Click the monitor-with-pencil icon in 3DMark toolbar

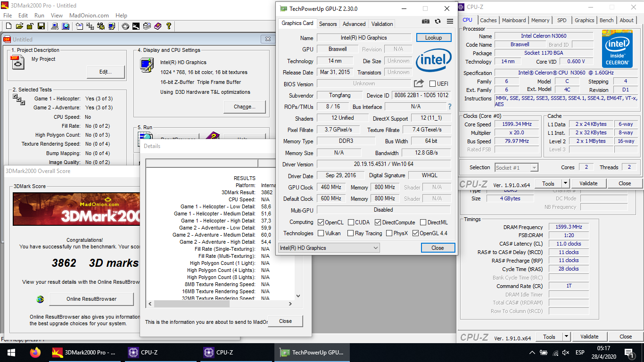click(112, 26)
